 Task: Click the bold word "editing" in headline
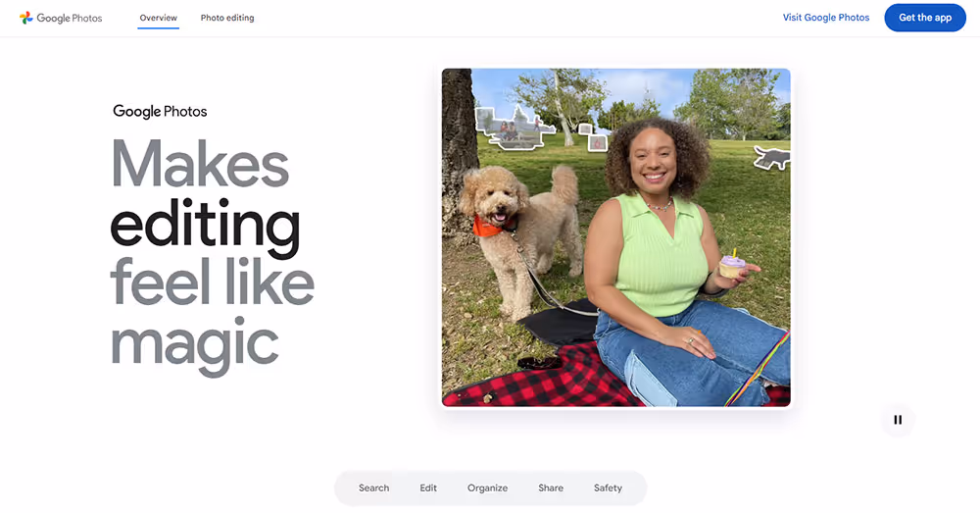pyautogui.click(x=205, y=227)
